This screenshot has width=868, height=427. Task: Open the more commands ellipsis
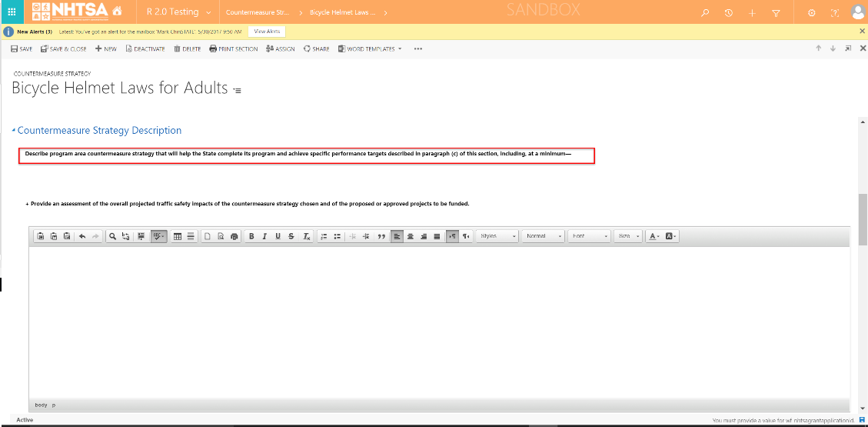418,48
